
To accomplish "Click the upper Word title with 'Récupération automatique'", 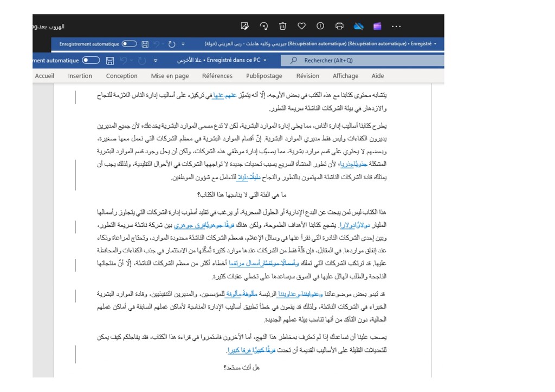I will [318, 44].
